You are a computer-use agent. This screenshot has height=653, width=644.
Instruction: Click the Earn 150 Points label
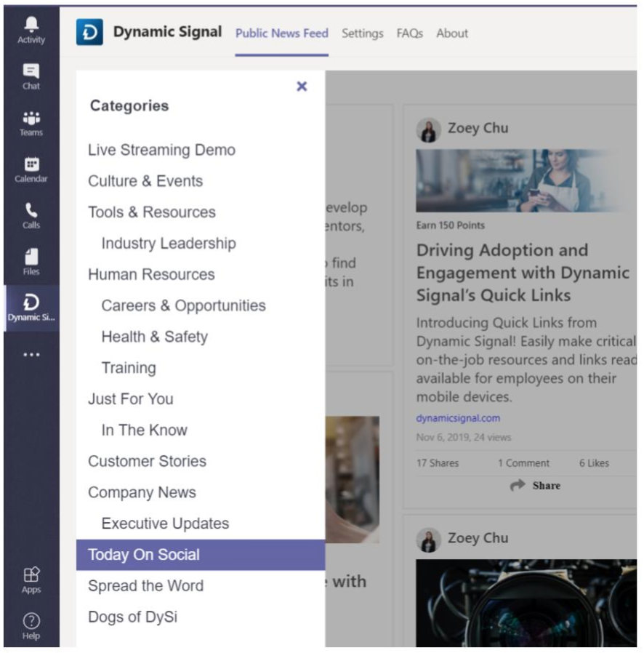tap(451, 225)
